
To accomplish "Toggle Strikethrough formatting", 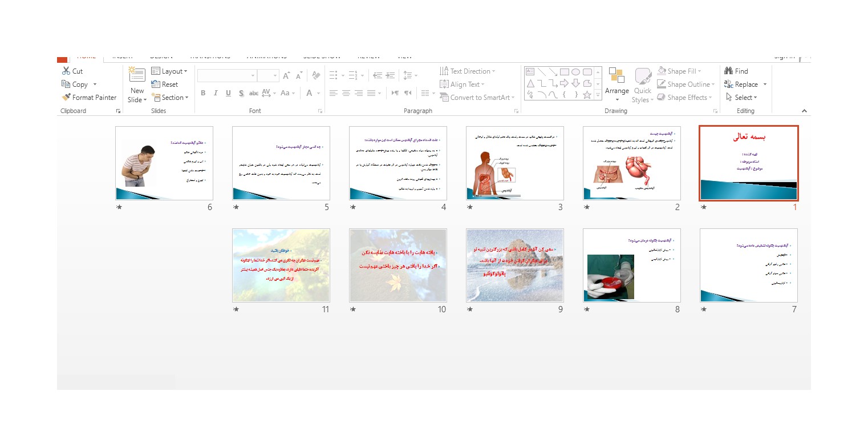I will pyautogui.click(x=254, y=93).
